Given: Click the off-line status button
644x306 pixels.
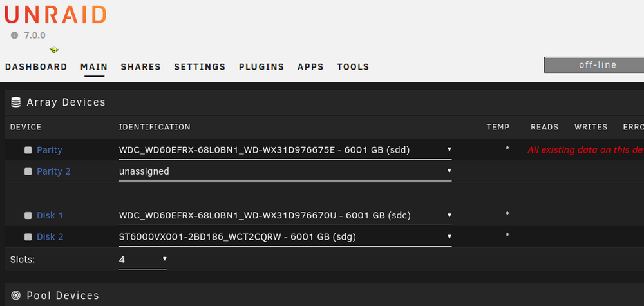Looking at the screenshot, I should (594, 65).
